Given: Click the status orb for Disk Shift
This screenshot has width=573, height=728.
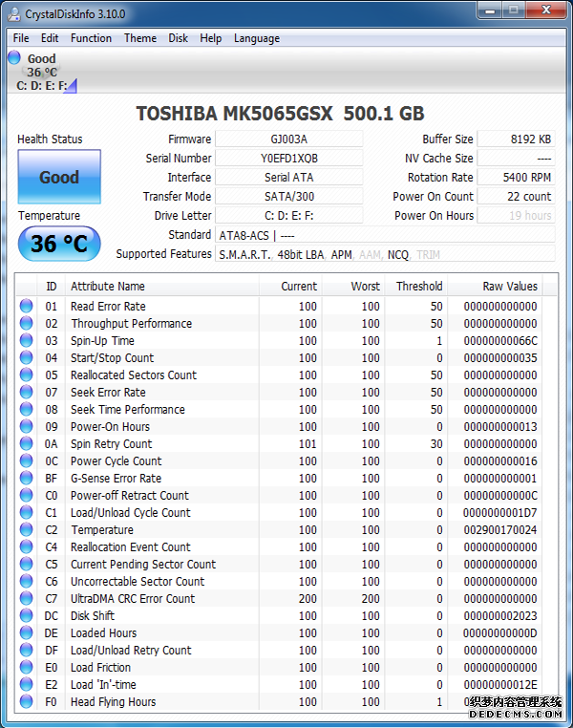Looking at the screenshot, I should 27,615.
